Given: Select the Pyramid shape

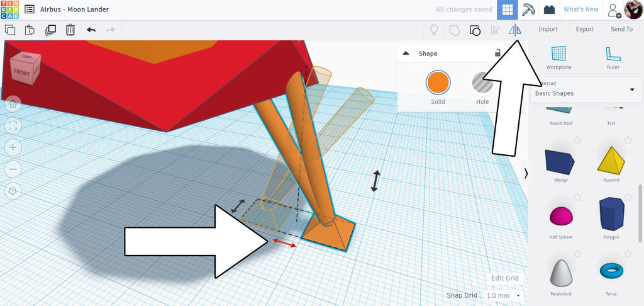Looking at the screenshot, I should (611, 159).
